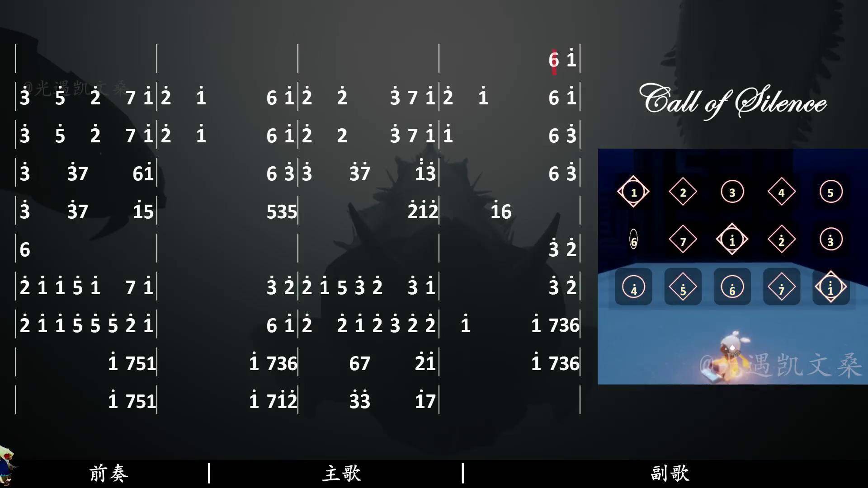
Task: Select note button 1 in diamond grid
Action: [633, 191]
